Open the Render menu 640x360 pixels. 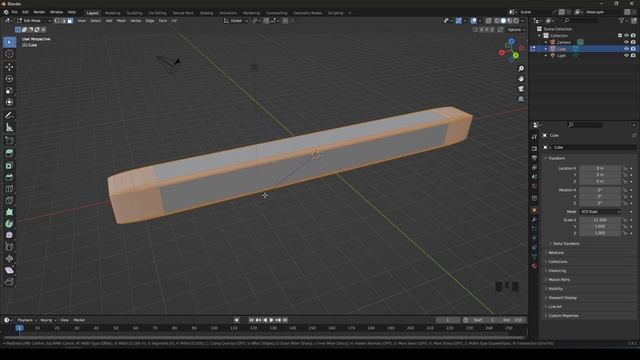[x=39, y=12]
